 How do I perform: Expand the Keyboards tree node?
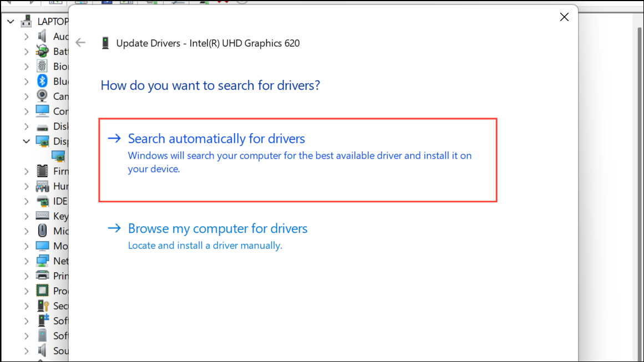(26, 216)
